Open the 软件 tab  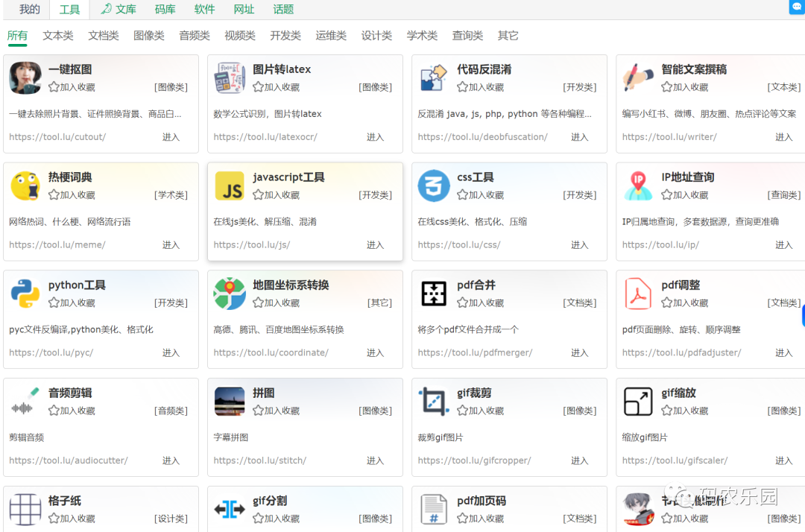[204, 9]
